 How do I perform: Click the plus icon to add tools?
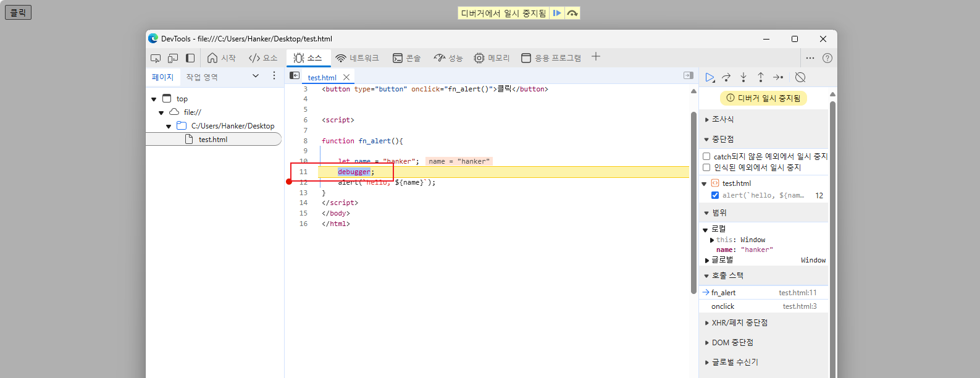point(596,57)
